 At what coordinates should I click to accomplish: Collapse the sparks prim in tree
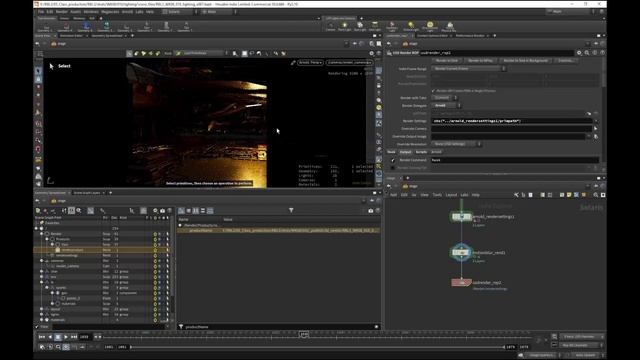(x=47, y=287)
